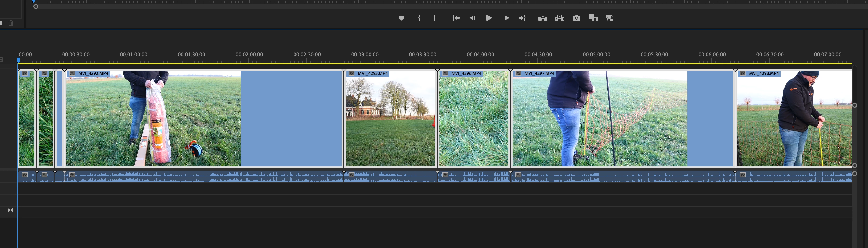Click the 00:04:30:00 timecode on the ruler
Viewport: 868px width, 248px height.
click(538, 55)
